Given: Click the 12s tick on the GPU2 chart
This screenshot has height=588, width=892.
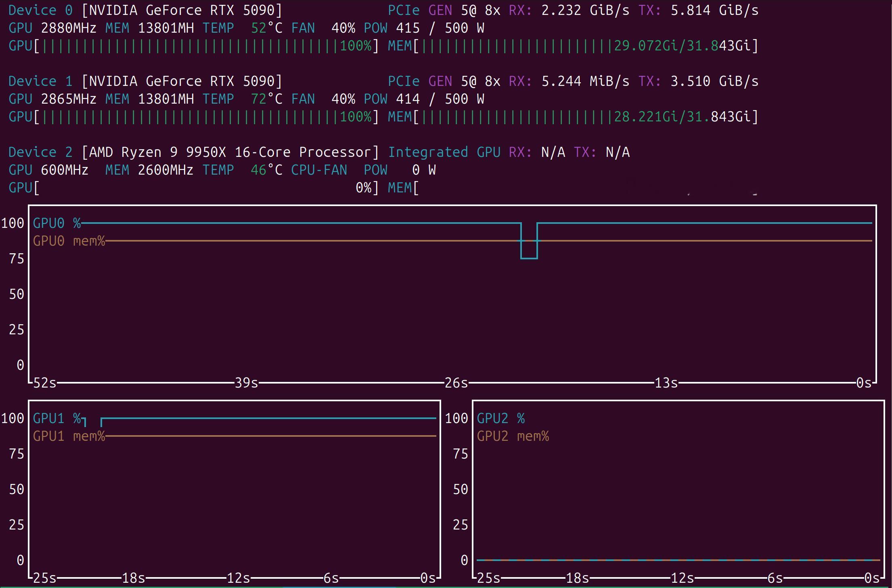Looking at the screenshot, I should 682,578.
